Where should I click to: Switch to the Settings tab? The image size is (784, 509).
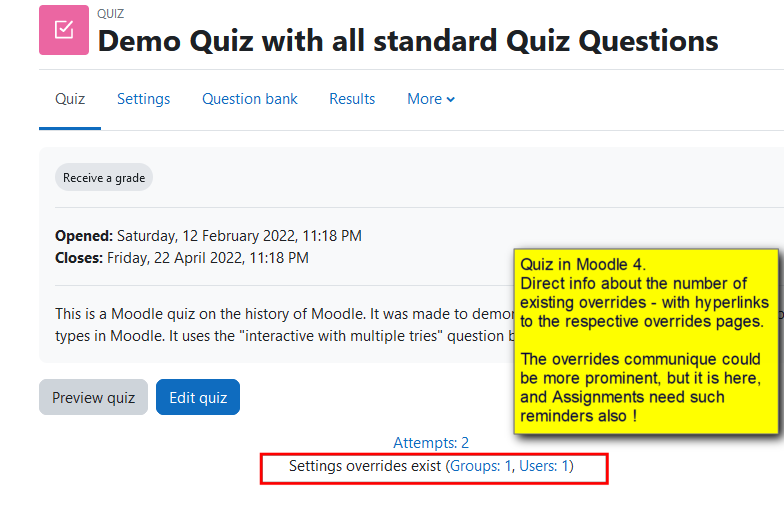click(144, 99)
